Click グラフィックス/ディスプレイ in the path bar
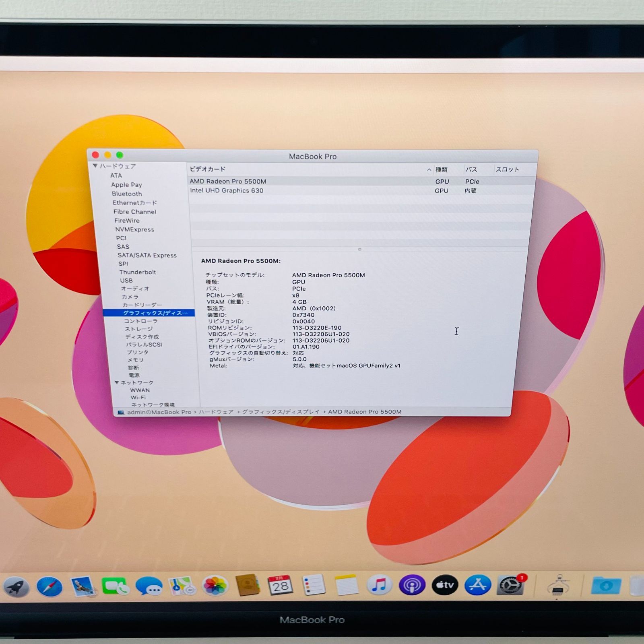This screenshot has width=644, height=644. pos(281,412)
